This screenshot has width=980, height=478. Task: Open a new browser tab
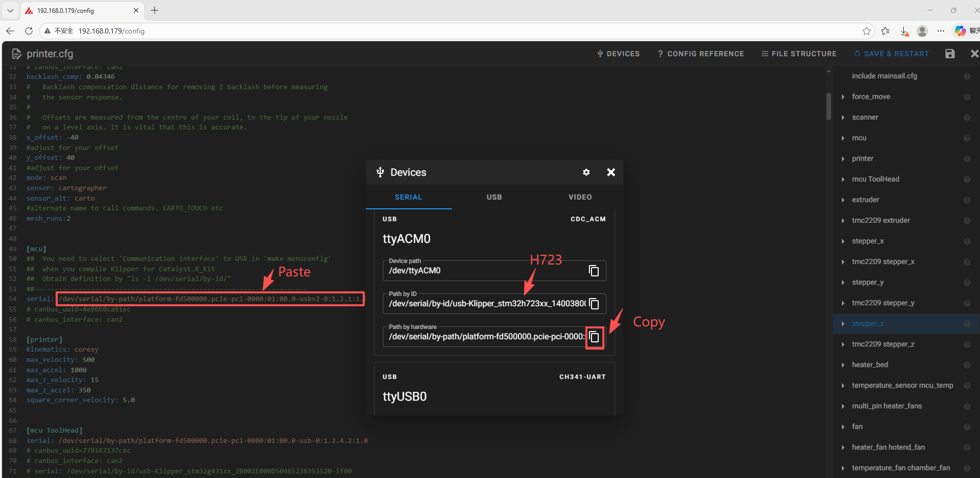[155, 10]
